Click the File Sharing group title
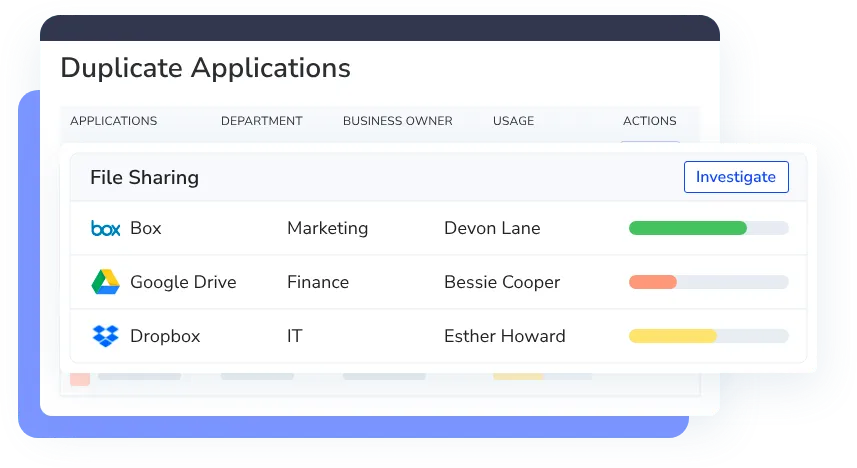This screenshot has height=468, width=857. pos(144,177)
